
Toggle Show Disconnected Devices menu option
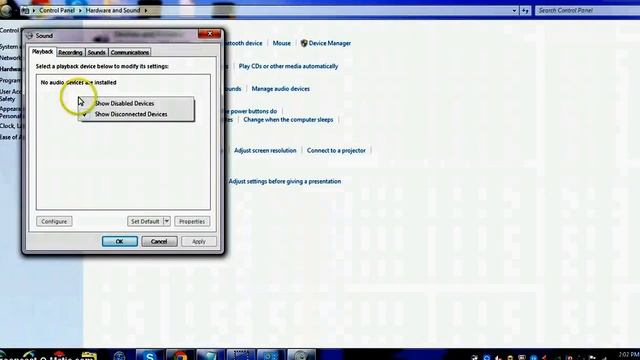136,114
